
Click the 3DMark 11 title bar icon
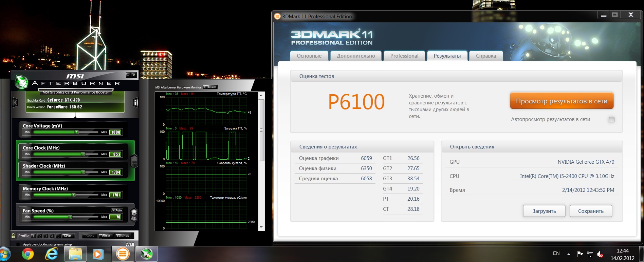(x=277, y=16)
